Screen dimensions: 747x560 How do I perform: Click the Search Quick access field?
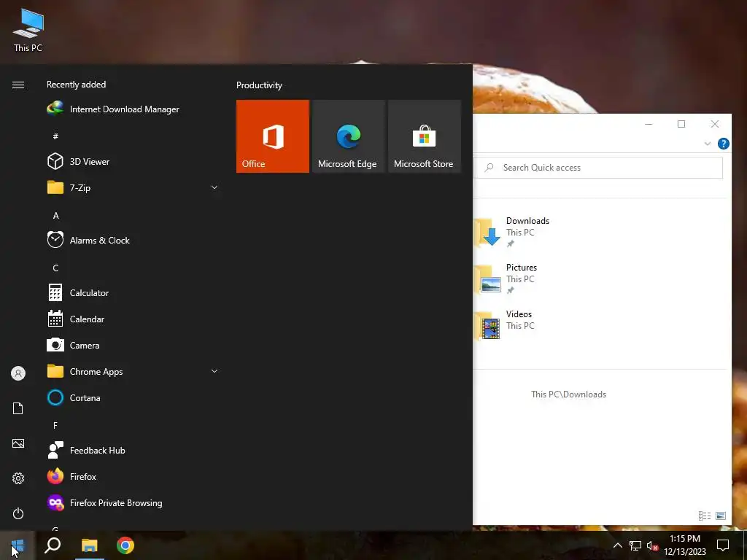point(598,168)
